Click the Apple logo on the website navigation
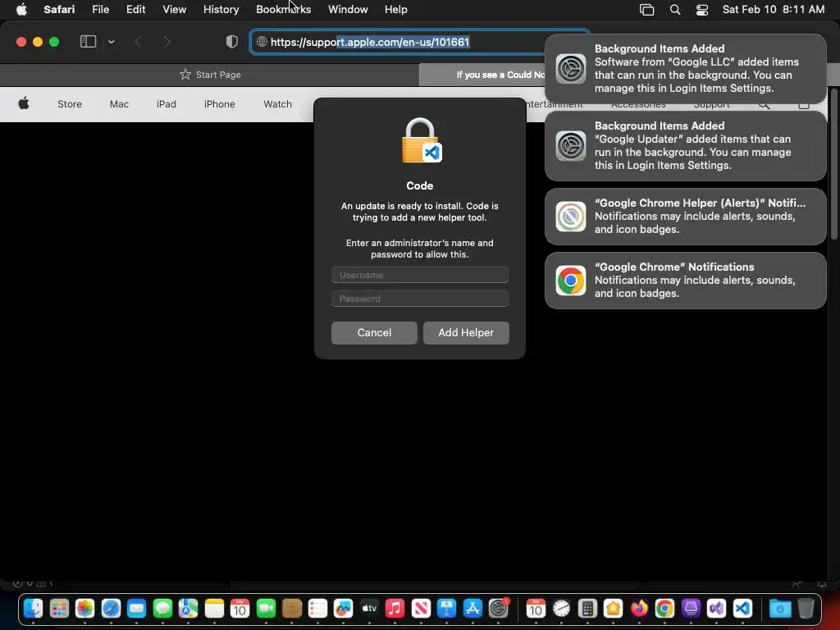Screen dimensions: 840x630 pos(24,103)
